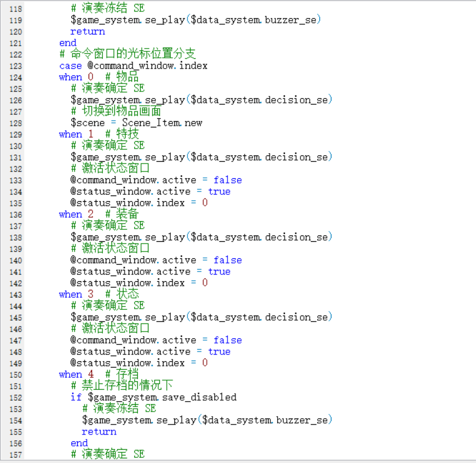The height and width of the screenshot is (463, 476).
Task: Click comment '# 演奏确定 SE' on line 144
Action: tap(108, 306)
